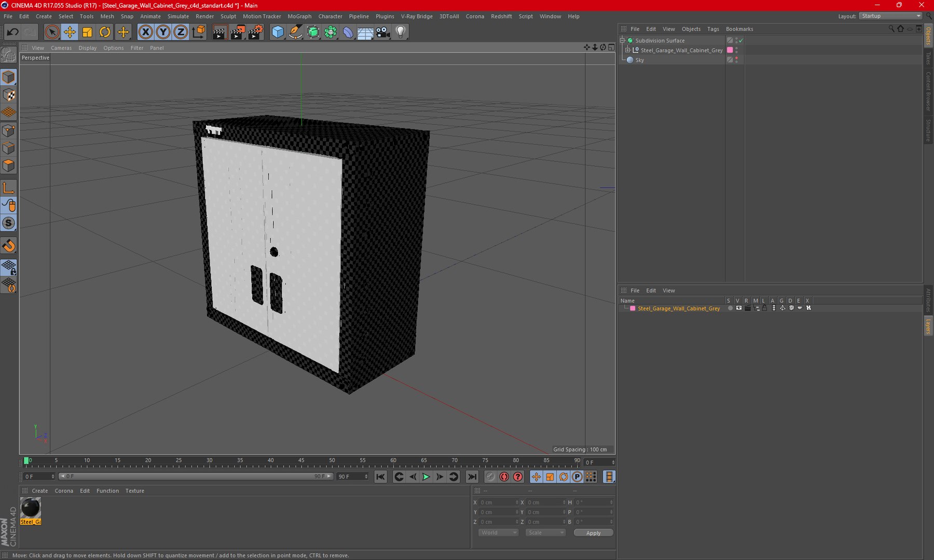The height and width of the screenshot is (560, 934).
Task: Open the MoGraph menu
Action: [x=299, y=16]
